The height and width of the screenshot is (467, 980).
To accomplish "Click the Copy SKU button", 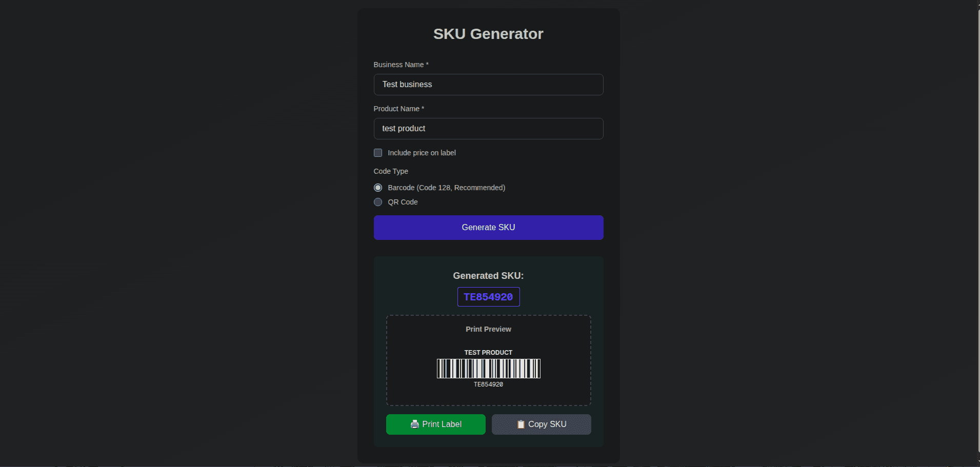I will pyautogui.click(x=541, y=424).
